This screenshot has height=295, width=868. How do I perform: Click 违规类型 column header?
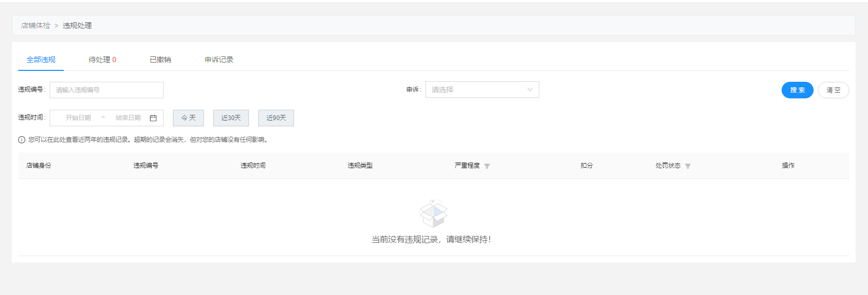coord(360,166)
